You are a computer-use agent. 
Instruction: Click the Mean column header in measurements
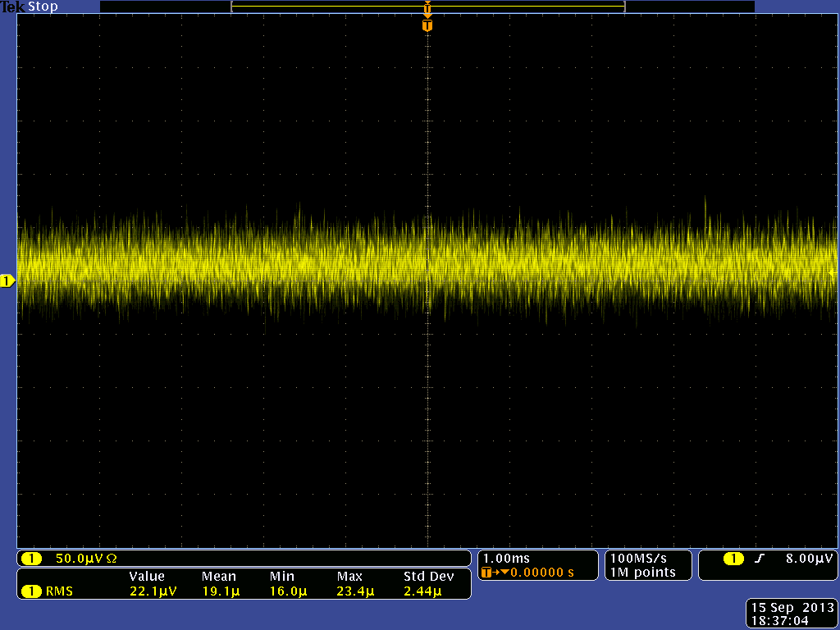point(218,577)
